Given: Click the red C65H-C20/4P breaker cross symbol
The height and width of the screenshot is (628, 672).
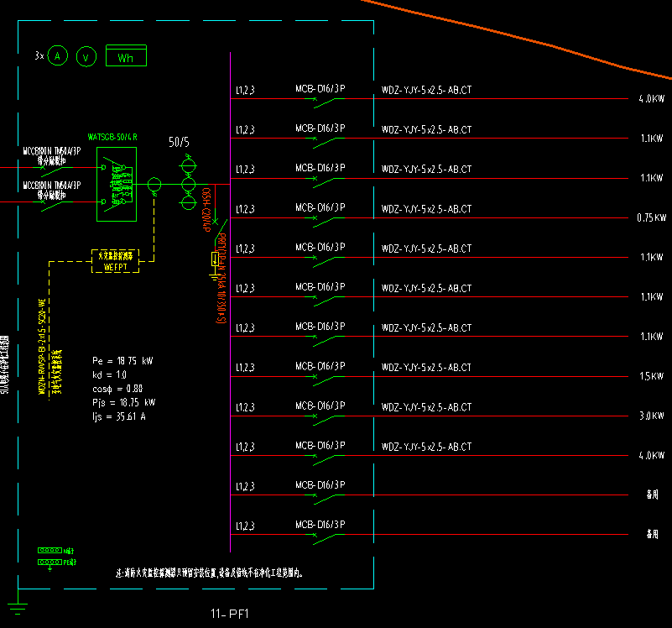Looking at the screenshot, I should pyautogui.click(x=215, y=222).
